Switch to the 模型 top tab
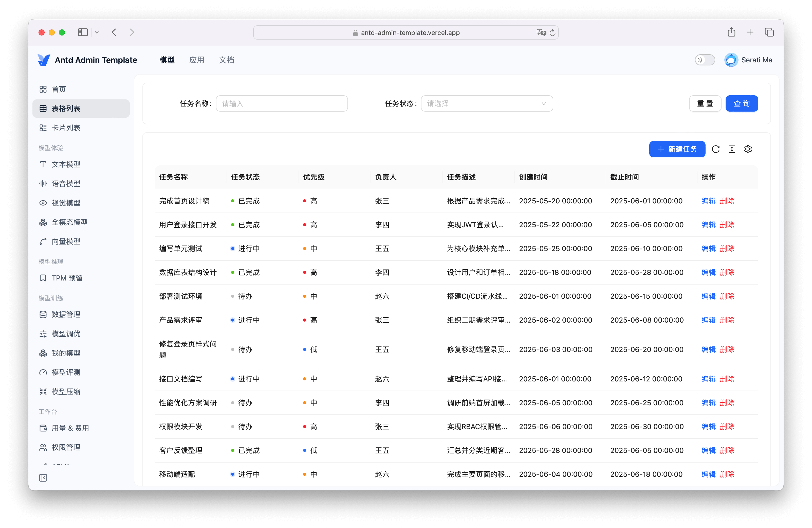812x528 pixels. click(167, 60)
